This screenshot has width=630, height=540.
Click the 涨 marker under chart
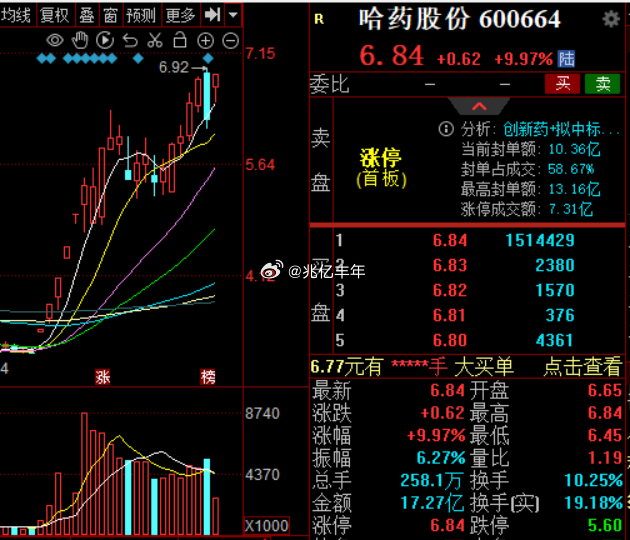point(102,377)
